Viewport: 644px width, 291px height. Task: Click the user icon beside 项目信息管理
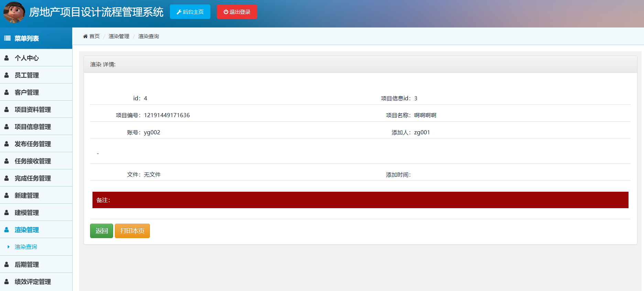tap(7, 126)
